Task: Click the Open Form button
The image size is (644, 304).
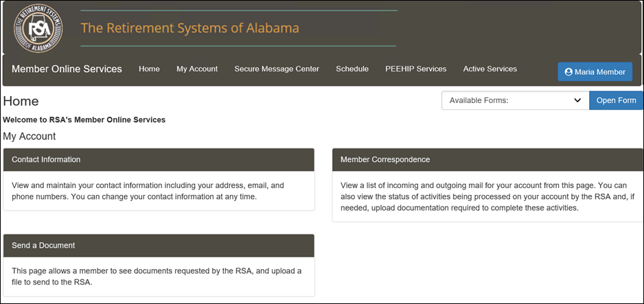Action: pyautogui.click(x=616, y=100)
